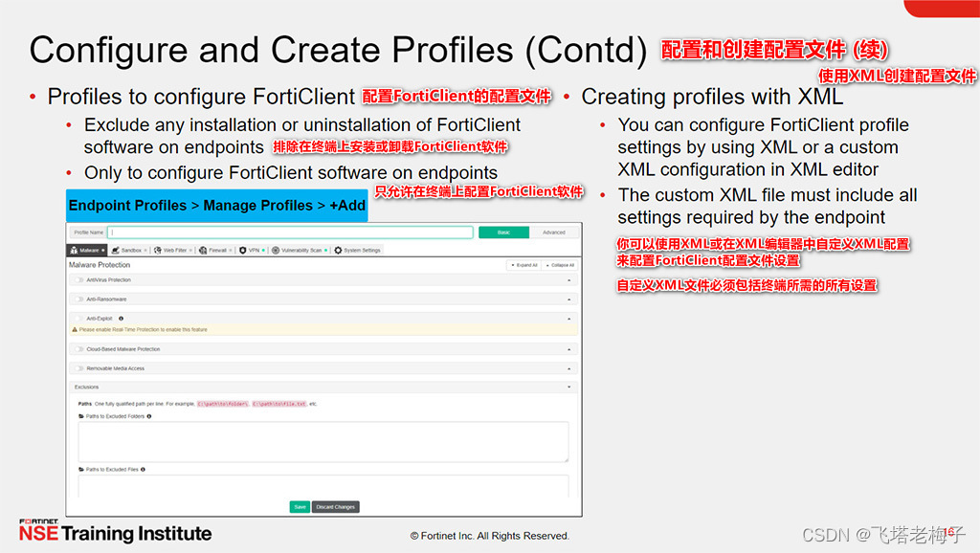Expand the Anti-Exploit section arrow
This screenshot has width=980, height=553.
[x=568, y=319]
